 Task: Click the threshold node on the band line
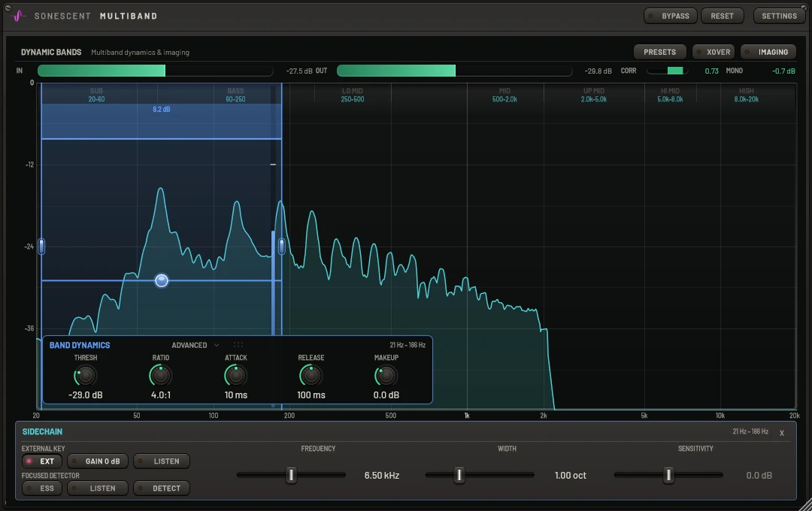pyautogui.click(x=162, y=280)
